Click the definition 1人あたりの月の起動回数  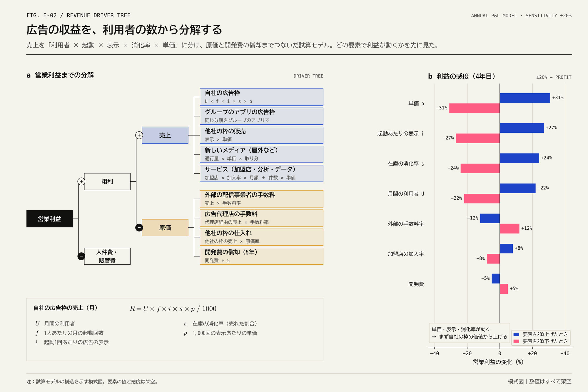[x=74, y=333]
